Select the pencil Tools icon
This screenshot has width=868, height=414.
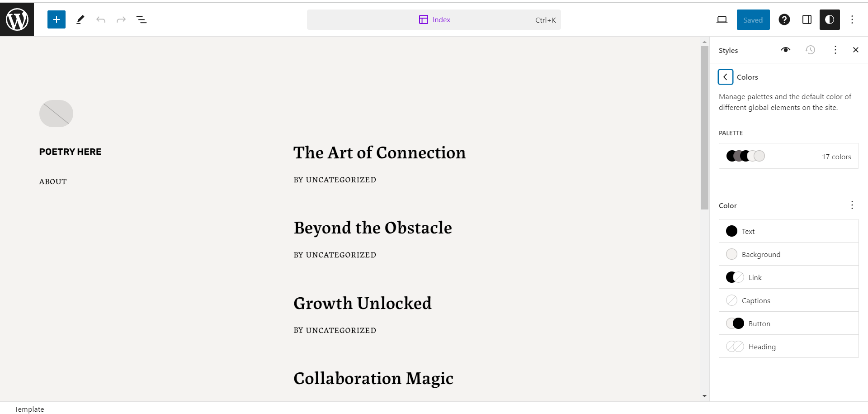[x=80, y=19]
